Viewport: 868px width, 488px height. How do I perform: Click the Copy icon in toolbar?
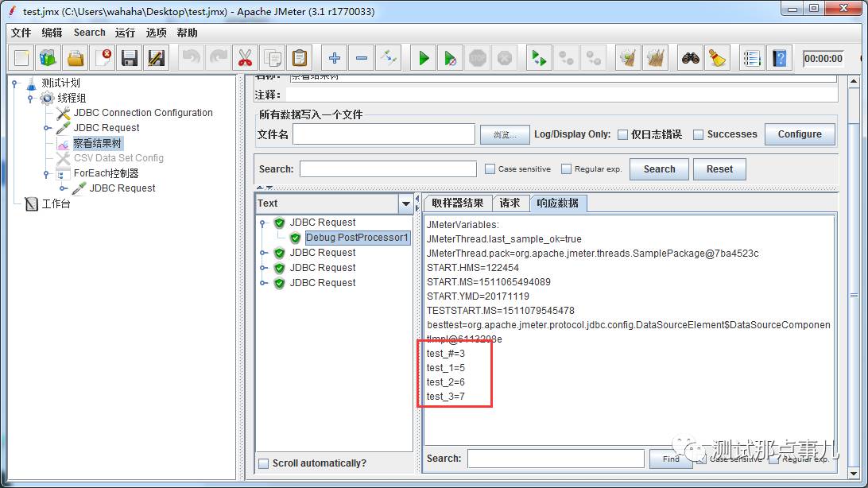(x=273, y=58)
